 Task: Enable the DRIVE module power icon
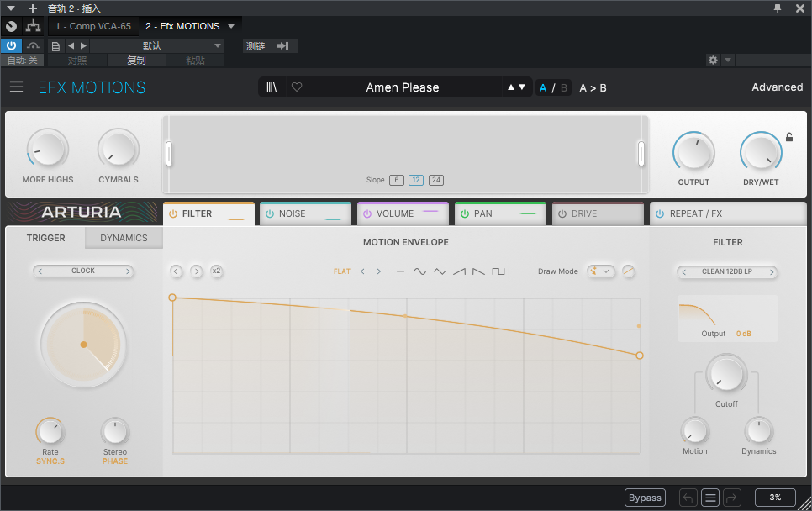click(x=562, y=213)
